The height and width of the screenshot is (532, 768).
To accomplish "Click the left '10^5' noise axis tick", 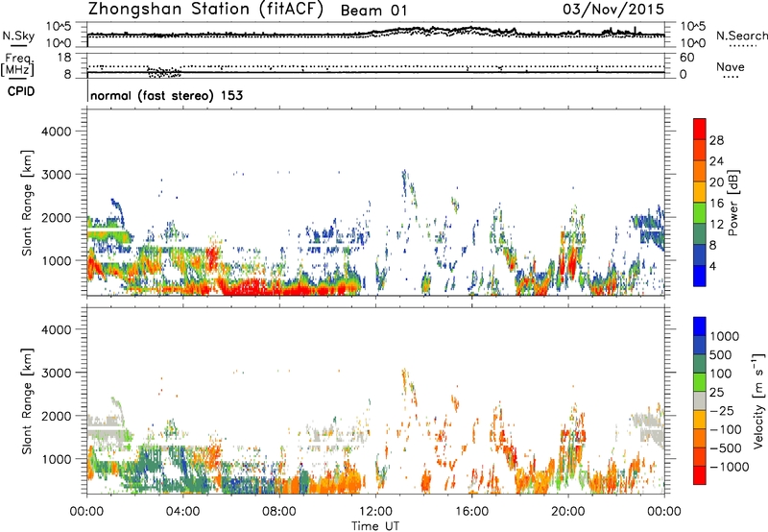I will [x=59, y=27].
